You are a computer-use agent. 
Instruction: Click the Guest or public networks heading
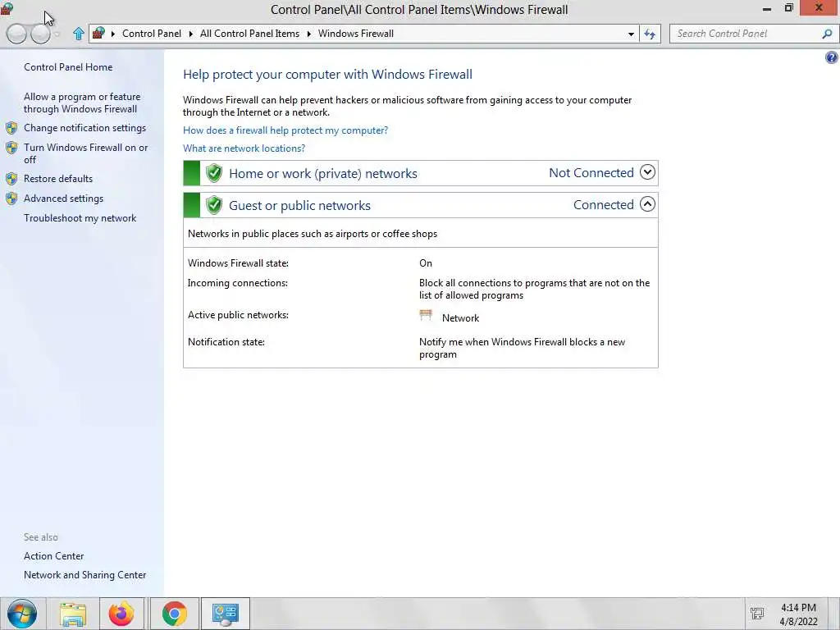tap(299, 206)
